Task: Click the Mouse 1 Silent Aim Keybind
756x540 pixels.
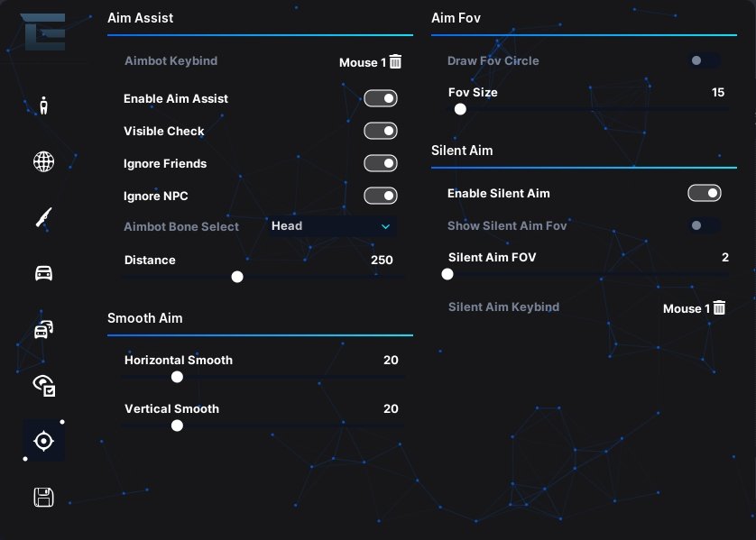Action: pyautogui.click(x=687, y=309)
